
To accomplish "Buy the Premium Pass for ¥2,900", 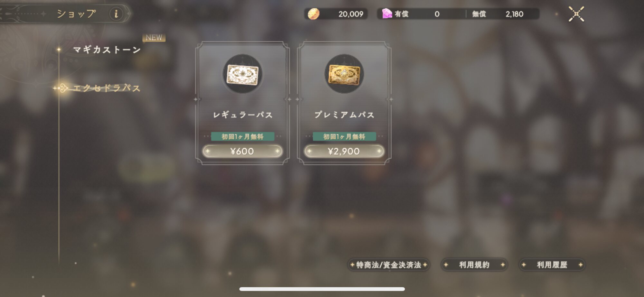I will [x=344, y=151].
